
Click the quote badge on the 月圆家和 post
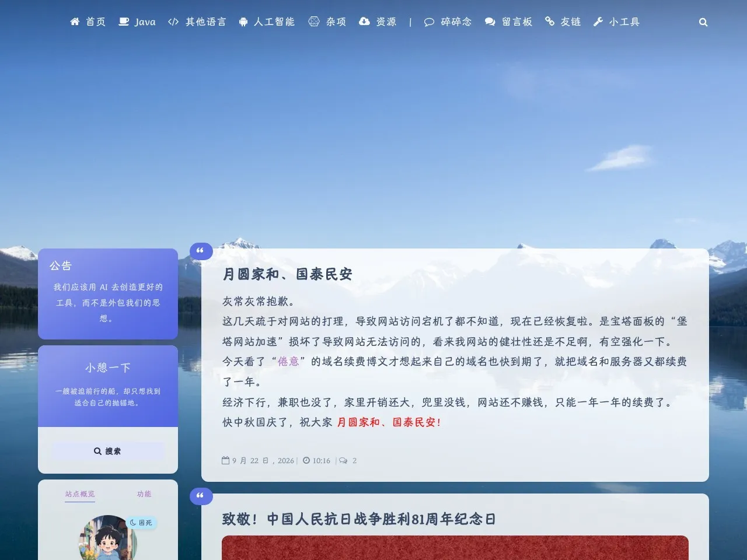pos(201,251)
